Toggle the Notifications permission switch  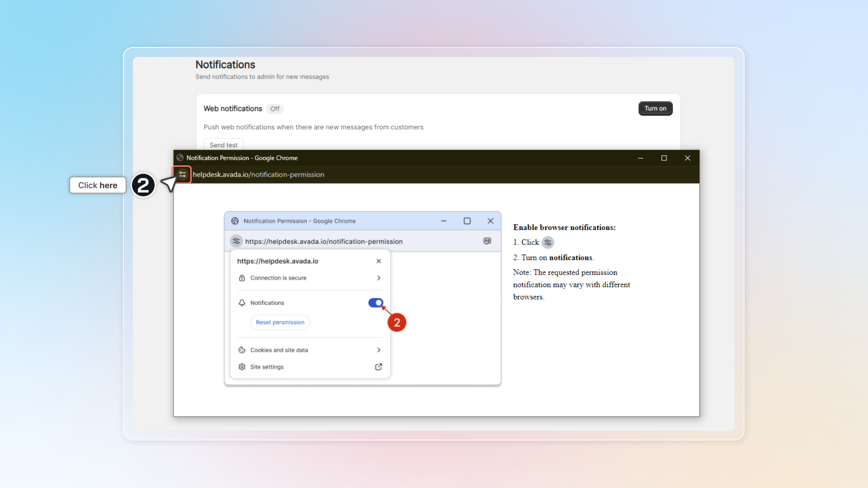point(376,303)
